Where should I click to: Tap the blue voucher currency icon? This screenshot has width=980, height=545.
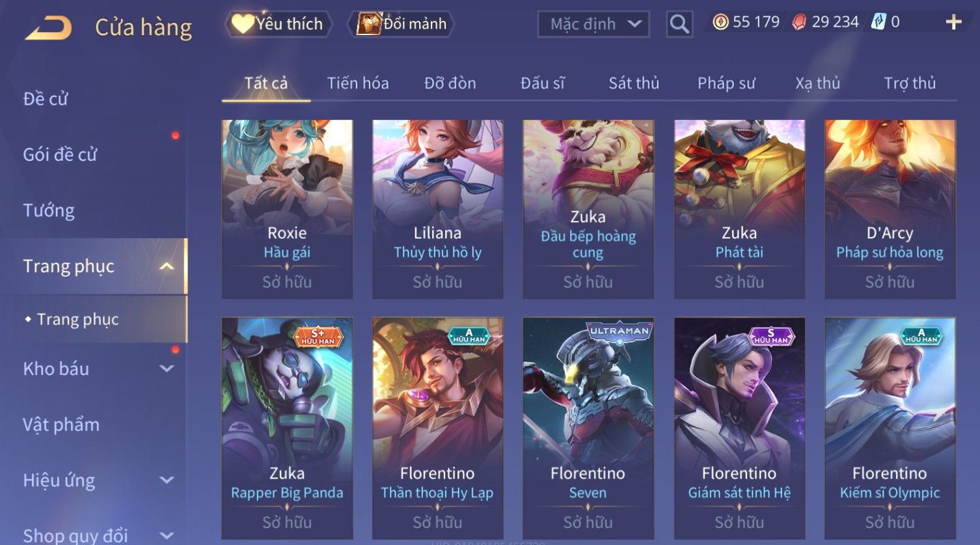tap(878, 22)
